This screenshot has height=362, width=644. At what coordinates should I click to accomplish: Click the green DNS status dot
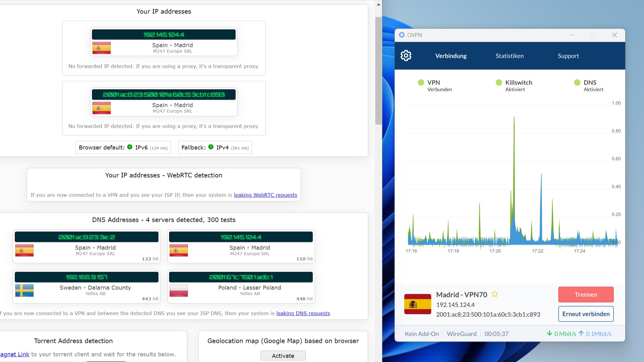click(577, 82)
